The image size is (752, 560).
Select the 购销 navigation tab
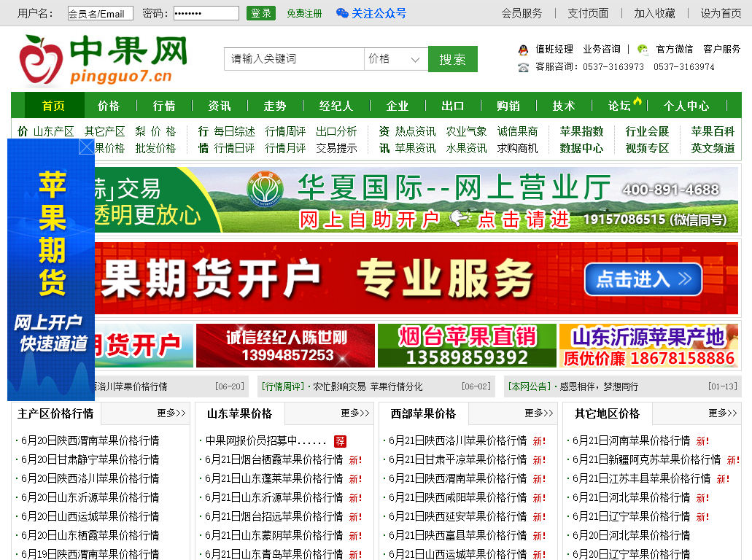tap(508, 106)
